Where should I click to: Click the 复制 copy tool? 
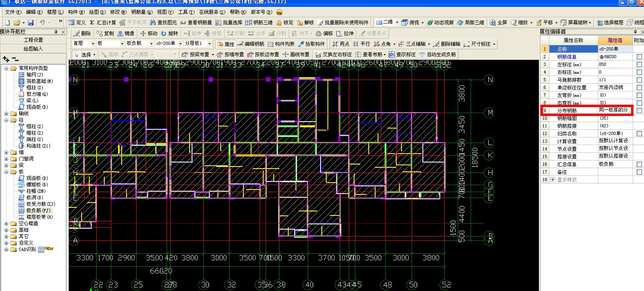point(106,34)
